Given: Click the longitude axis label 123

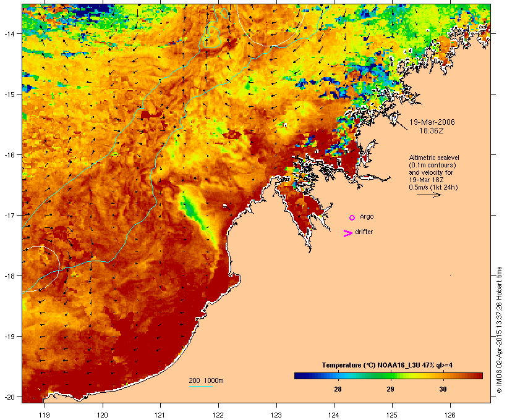Looking at the screenshot, I should pos(276,415).
